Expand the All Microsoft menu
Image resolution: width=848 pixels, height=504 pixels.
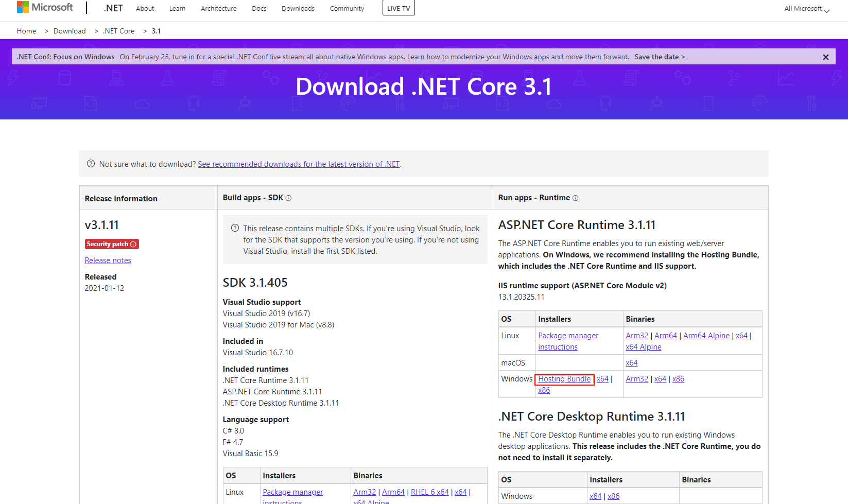point(807,9)
